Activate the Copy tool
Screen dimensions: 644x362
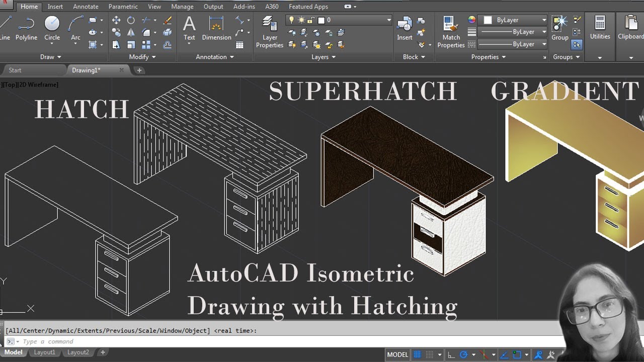point(116,32)
